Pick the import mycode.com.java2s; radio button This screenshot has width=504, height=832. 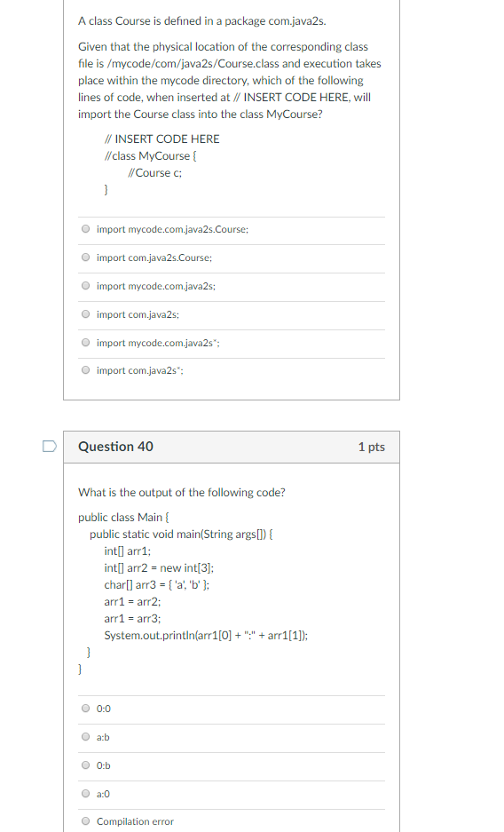[x=86, y=286]
